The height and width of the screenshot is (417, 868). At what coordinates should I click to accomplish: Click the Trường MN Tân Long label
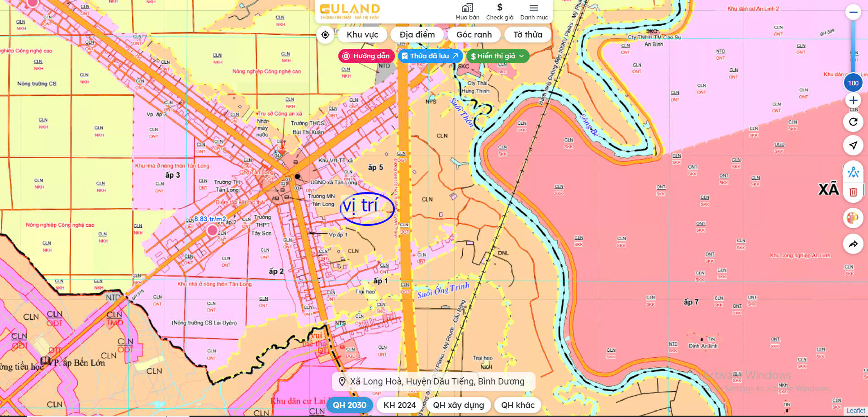click(x=321, y=200)
